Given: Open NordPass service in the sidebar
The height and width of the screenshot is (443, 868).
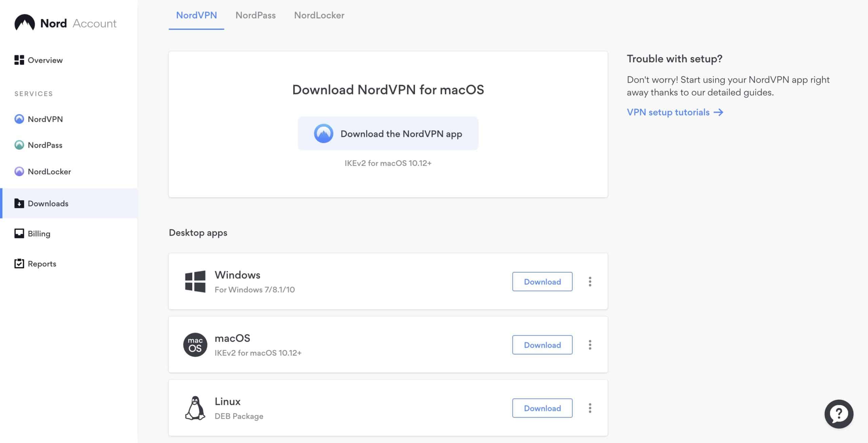Looking at the screenshot, I should pyautogui.click(x=69, y=145).
